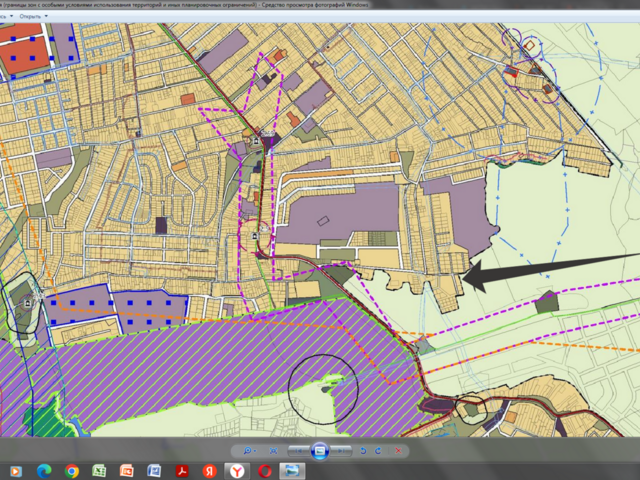Select Photo Viewer taskbar button
640x480 pixels.
(x=292, y=470)
